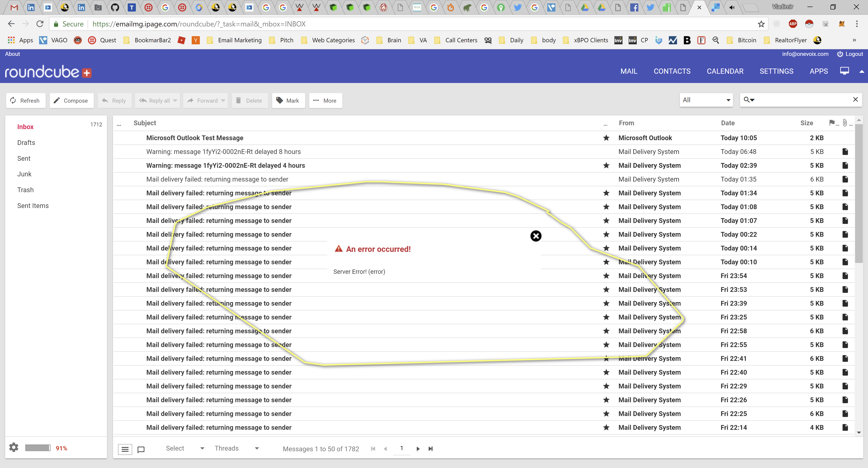The width and height of the screenshot is (868, 468).
Task: Click the flag column header icon
Action: (832, 123)
